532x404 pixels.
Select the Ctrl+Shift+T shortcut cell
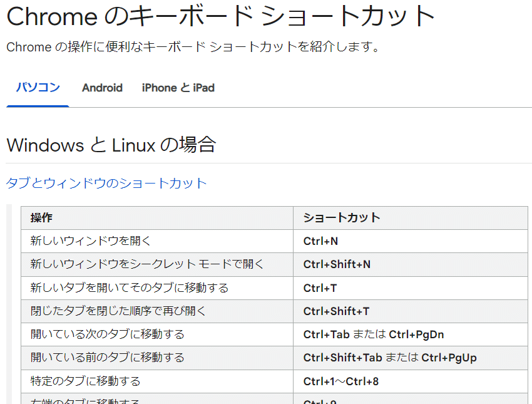pos(411,311)
